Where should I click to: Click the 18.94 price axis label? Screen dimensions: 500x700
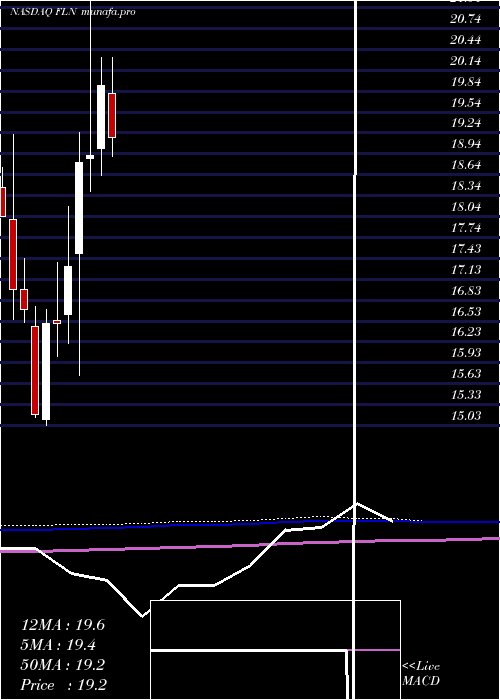coord(466,144)
